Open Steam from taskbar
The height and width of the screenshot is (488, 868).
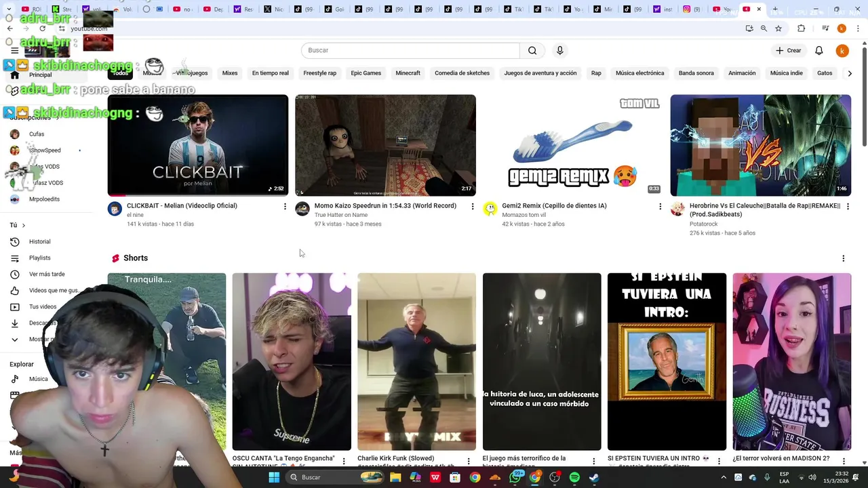click(x=594, y=477)
